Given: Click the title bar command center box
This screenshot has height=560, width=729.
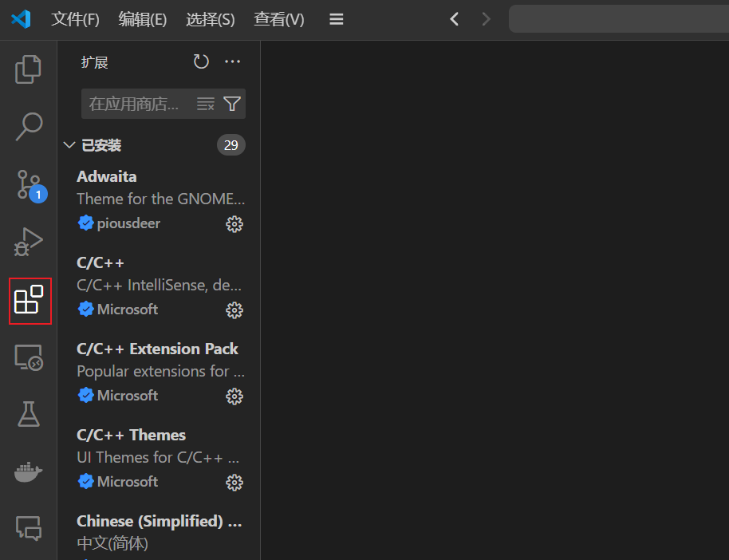Looking at the screenshot, I should pyautogui.click(x=619, y=18).
